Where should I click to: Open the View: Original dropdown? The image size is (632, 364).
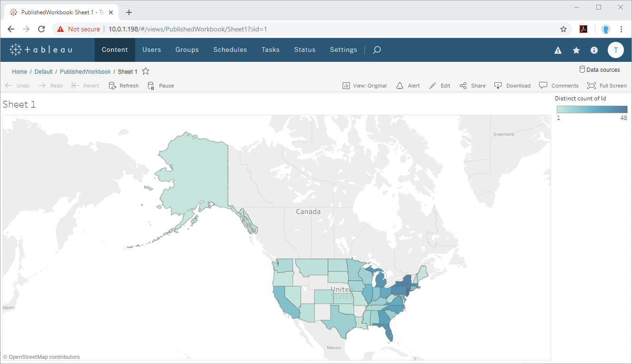(x=365, y=86)
